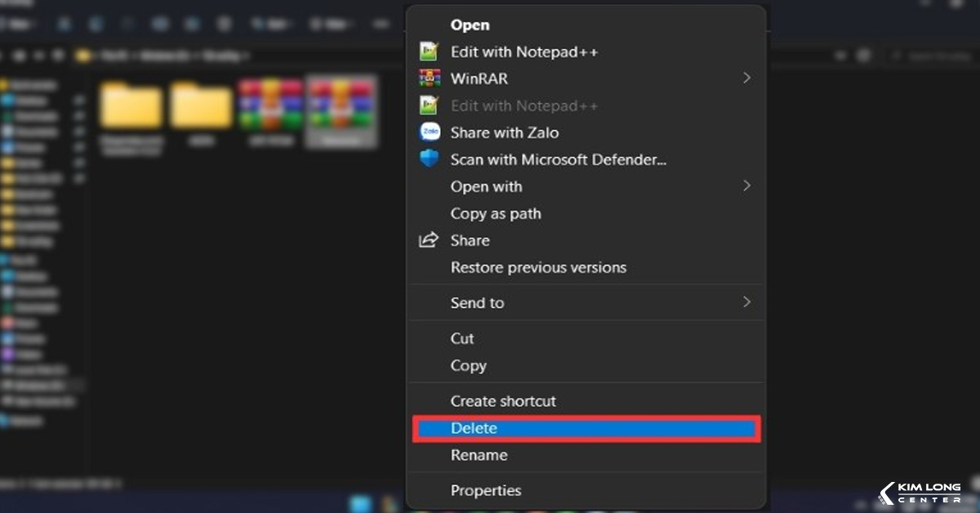Expand the WinRAR submenu arrow
Screen dimensions: 980x513
(x=746, y=78)
